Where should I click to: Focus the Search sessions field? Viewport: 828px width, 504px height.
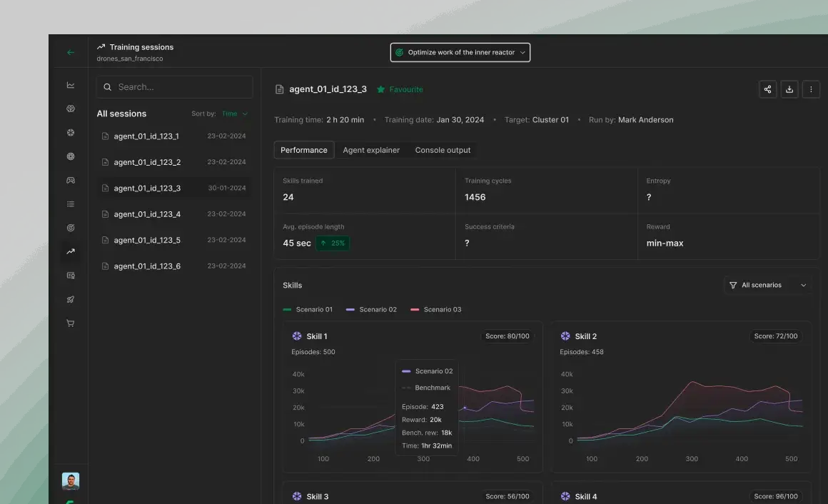click(x=174, y=87)
